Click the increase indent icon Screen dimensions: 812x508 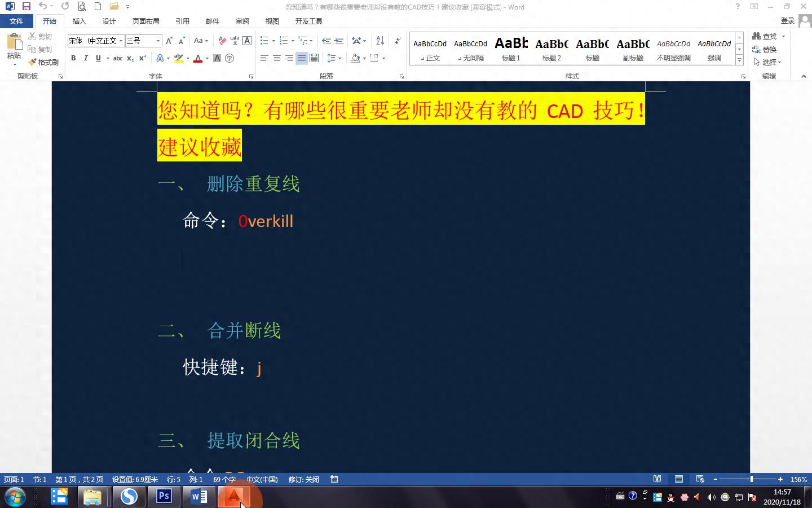click(x=339, y=41)
